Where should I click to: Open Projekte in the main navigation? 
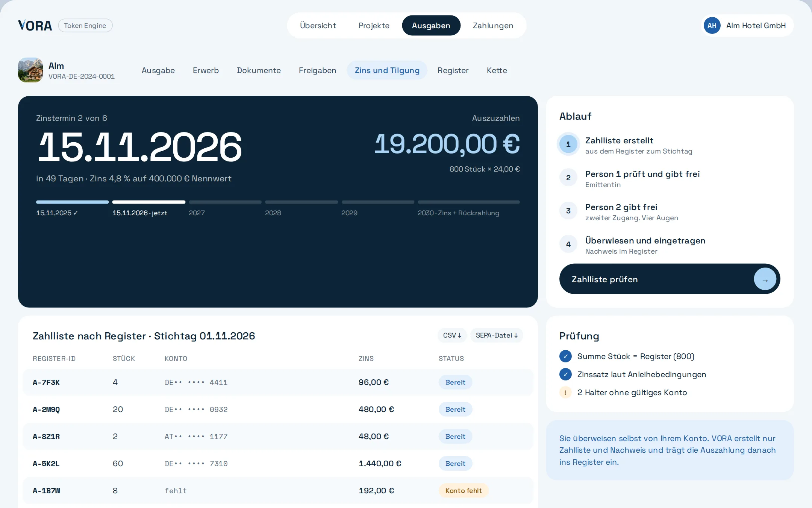(374, 26)
